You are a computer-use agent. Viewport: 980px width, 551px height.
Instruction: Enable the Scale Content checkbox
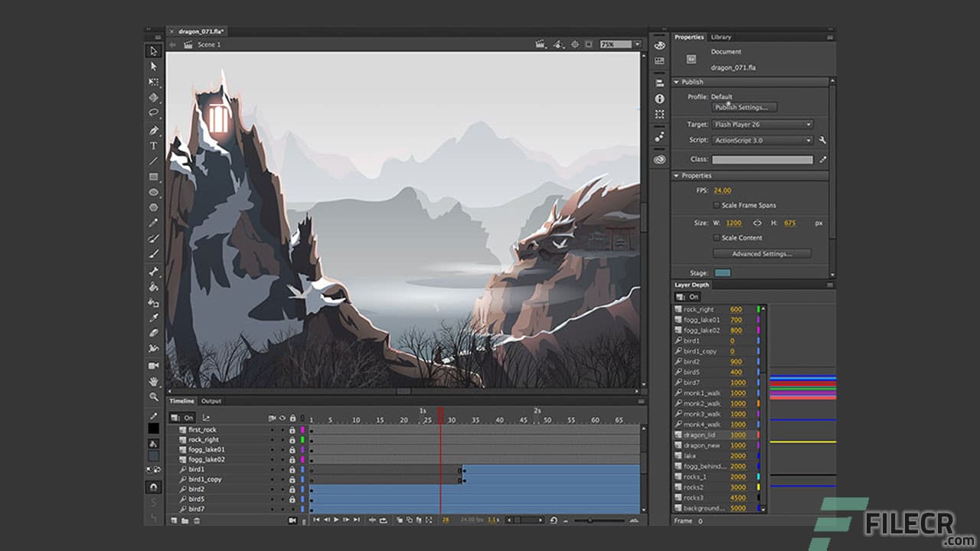click(718, 237)
